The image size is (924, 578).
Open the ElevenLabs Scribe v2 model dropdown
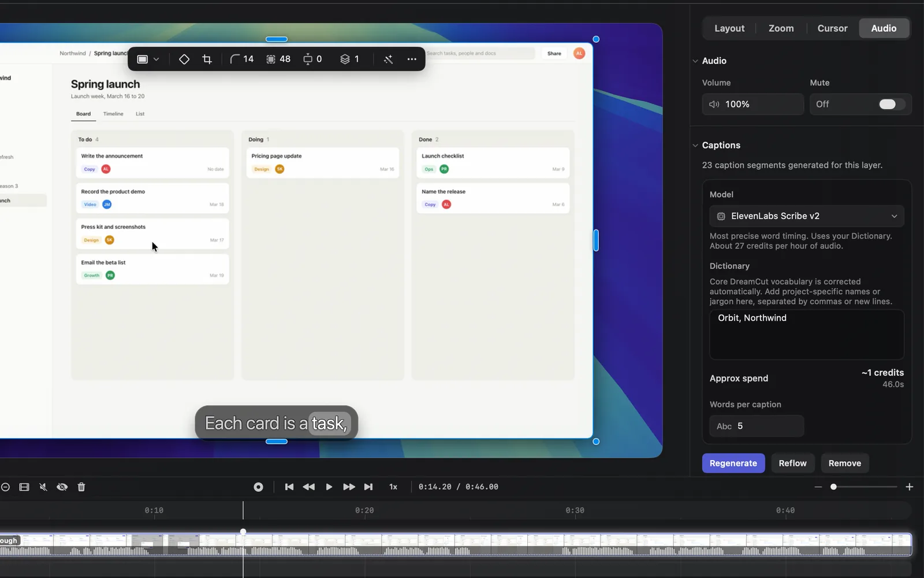point(807,216)
